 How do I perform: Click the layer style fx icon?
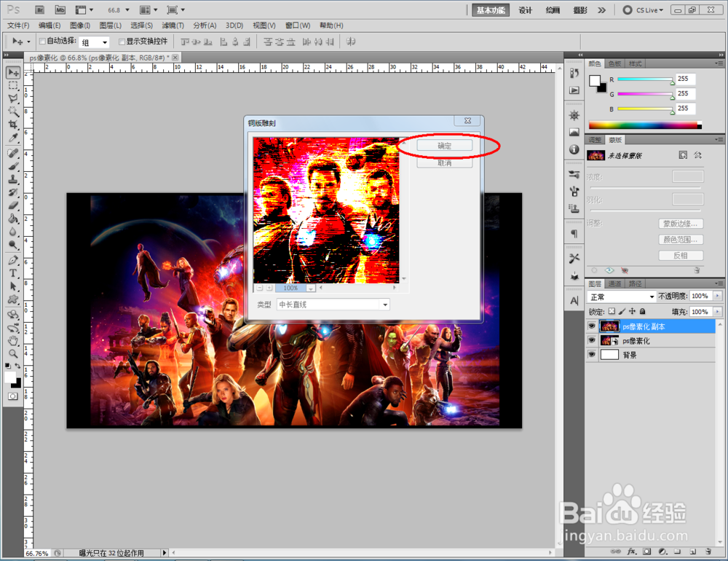coord(631,552)
